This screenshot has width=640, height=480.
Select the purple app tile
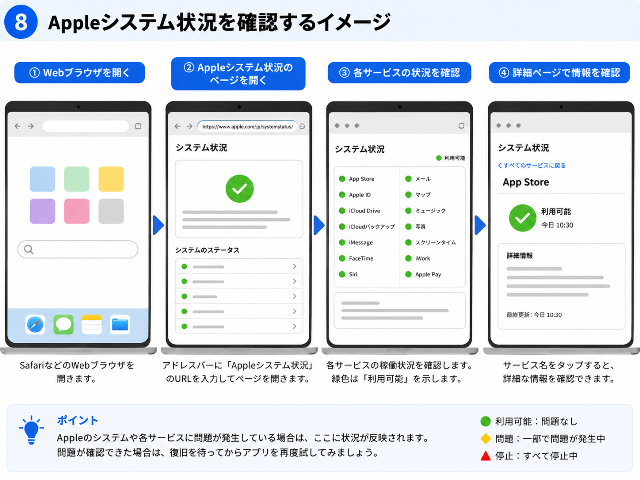pos(42,211)
